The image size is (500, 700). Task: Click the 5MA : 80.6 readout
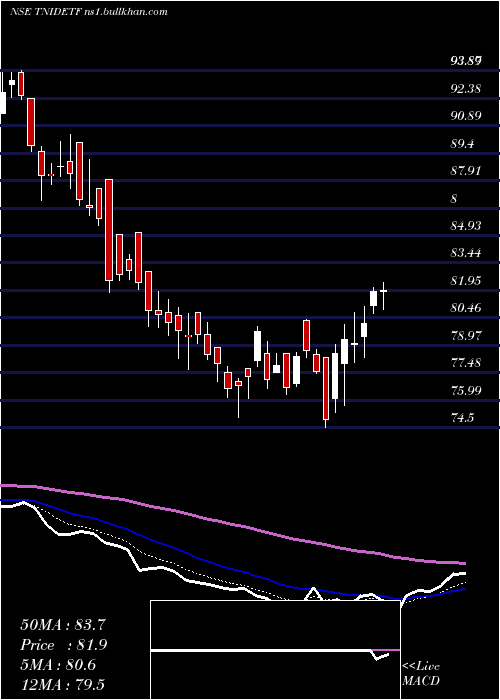(x=58, y=665)
